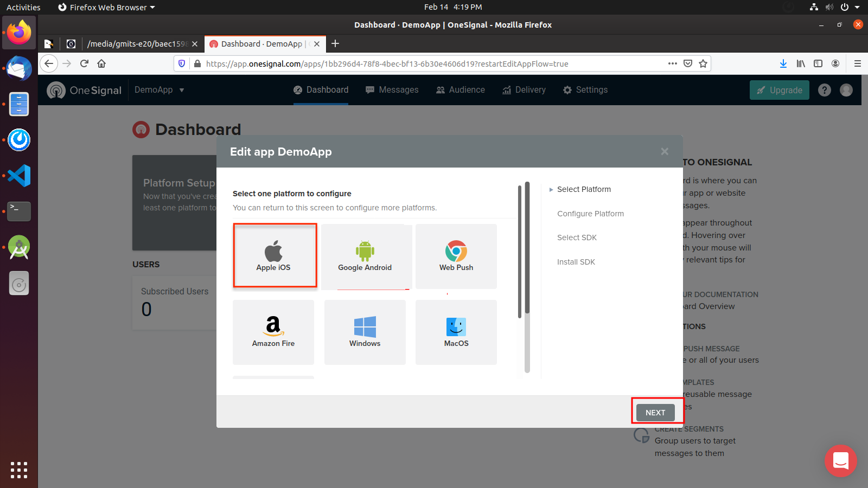Select the Apple iOS platform tile
This screenshot has width=868, height=488.
275,255
